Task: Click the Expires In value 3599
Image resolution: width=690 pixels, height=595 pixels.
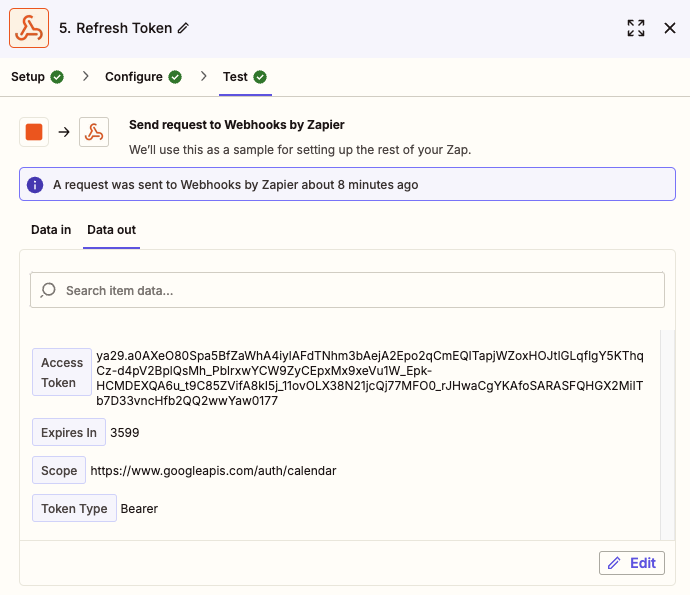Action: (x=125, y=433)
